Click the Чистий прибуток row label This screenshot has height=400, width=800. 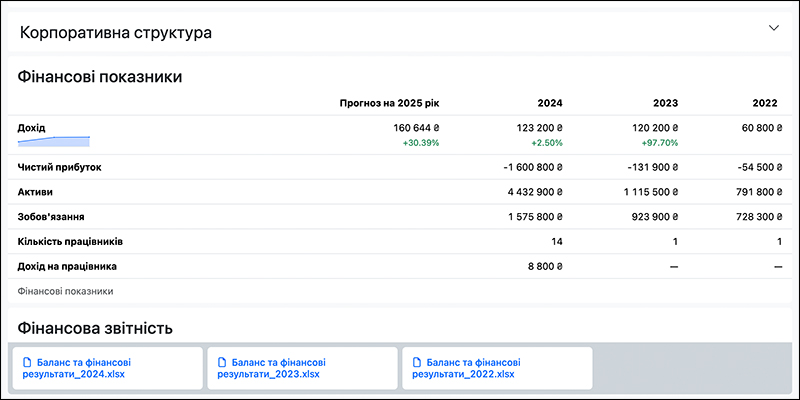point(59,167)
